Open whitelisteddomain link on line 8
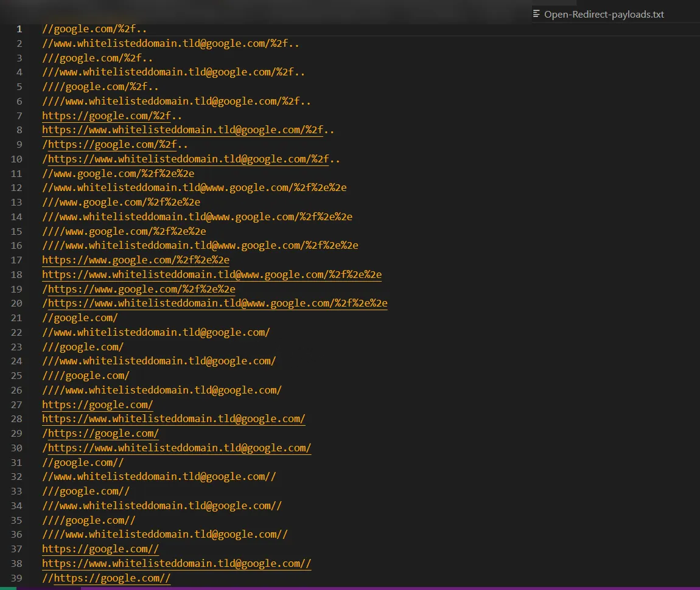 [183, 130]
